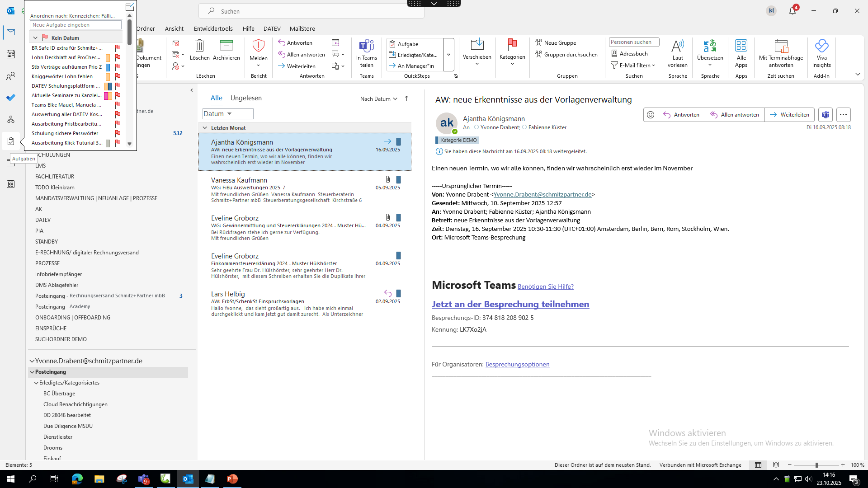
Task: Open the Jetzt an der Besprechung teilnehmen link
Action: click(510, 304)
